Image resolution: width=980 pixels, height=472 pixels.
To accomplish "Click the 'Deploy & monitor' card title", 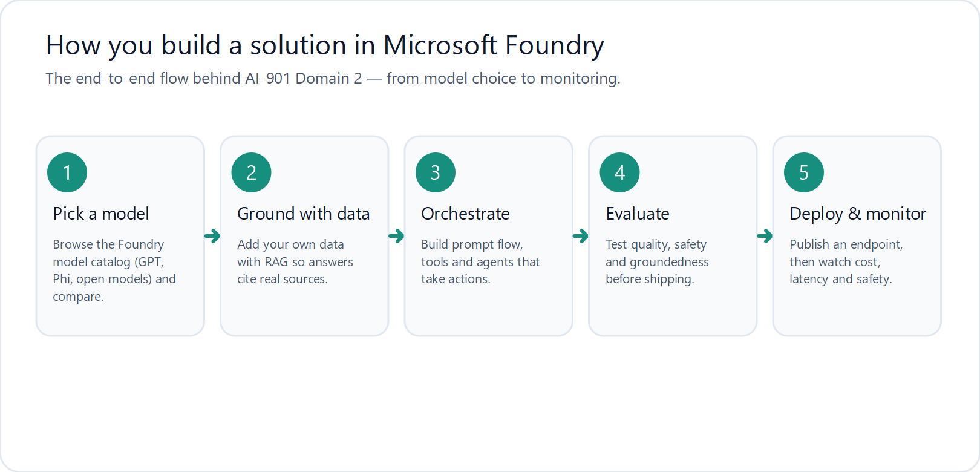I will pos(857,214).
